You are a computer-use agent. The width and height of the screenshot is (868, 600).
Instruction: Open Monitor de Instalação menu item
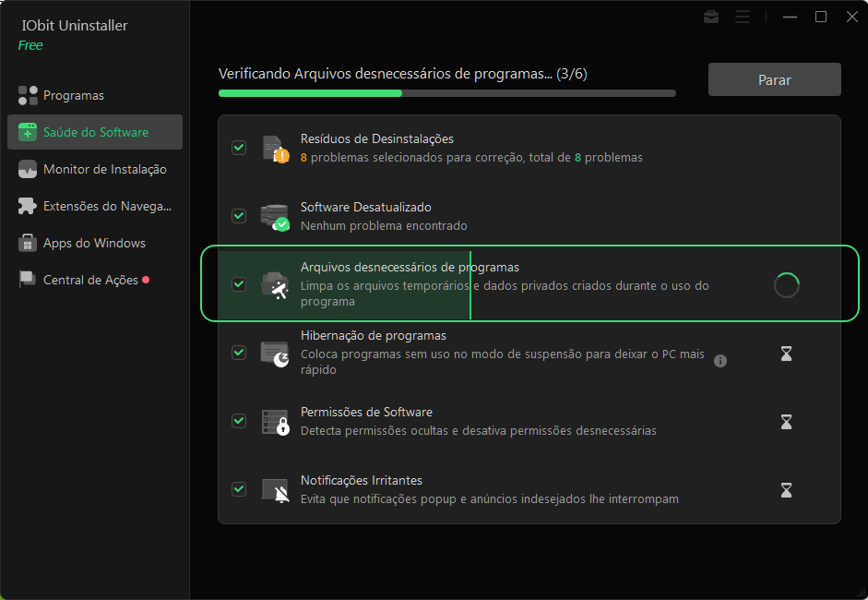tap(95, 169)
